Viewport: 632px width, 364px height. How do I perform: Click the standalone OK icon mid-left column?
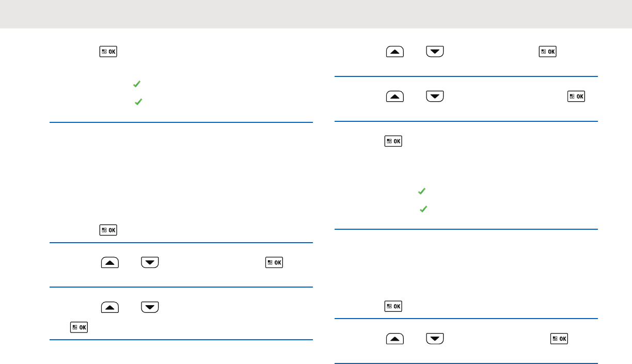coord(108,230)
